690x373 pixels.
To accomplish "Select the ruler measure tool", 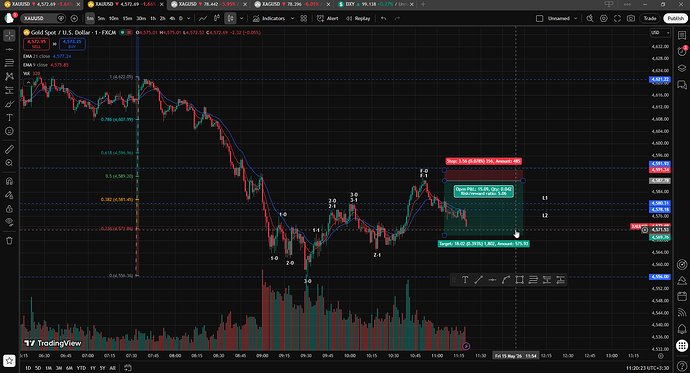I will pyautogui.click(x=9, y=150).
